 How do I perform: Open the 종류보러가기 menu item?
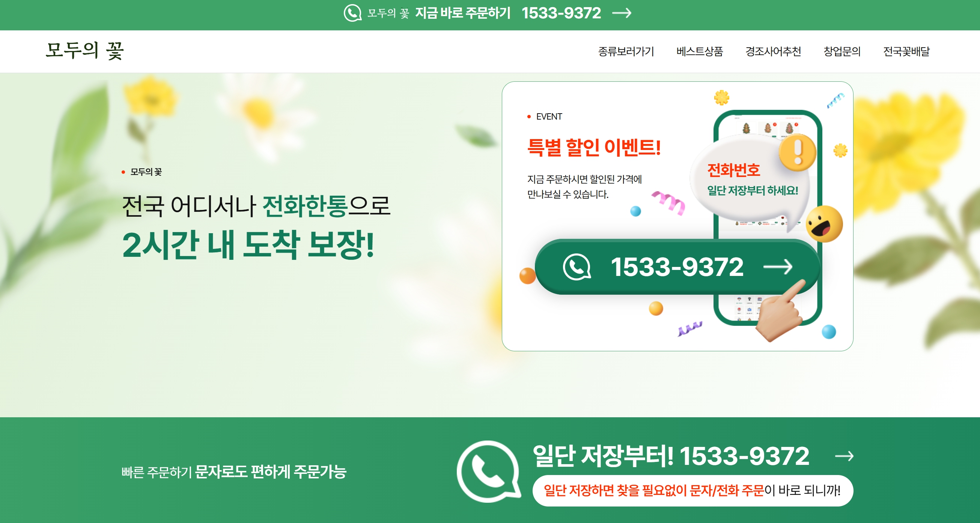(x=626, y=51)
